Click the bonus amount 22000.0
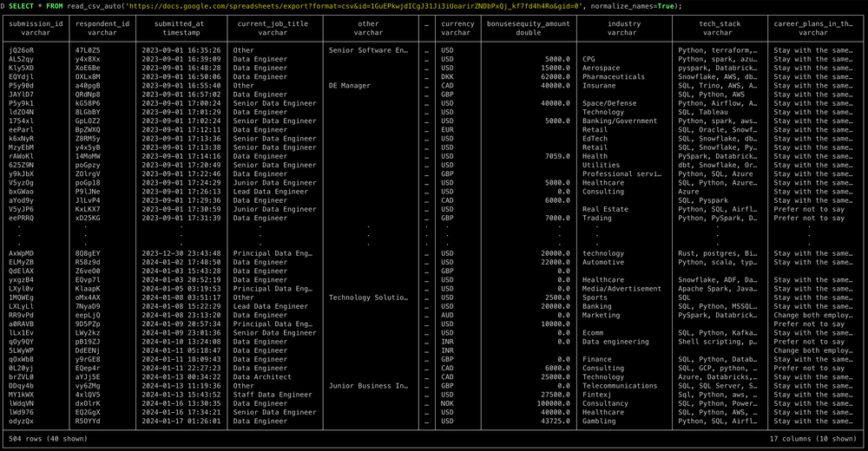Viewport: 868px width, 451px height. click(556, 262)
